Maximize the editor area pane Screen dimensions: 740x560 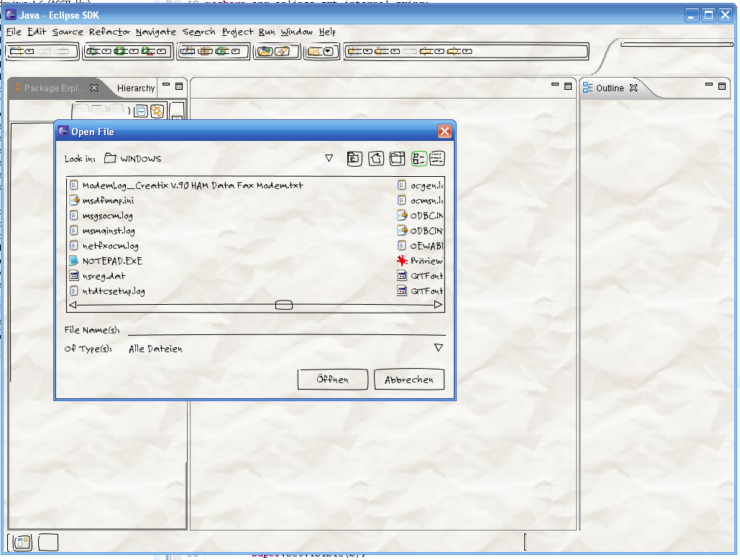coord(568,86)
